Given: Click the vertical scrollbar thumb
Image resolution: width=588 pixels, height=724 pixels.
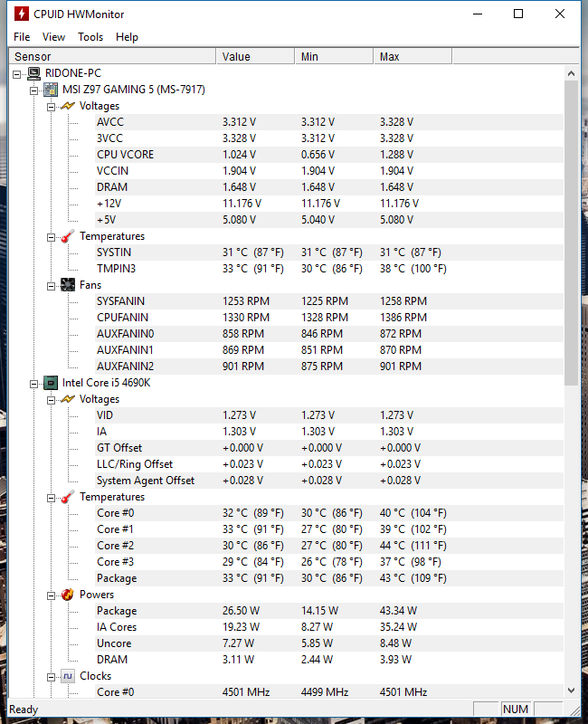Looking at the screenshot, I should point(571,233).
